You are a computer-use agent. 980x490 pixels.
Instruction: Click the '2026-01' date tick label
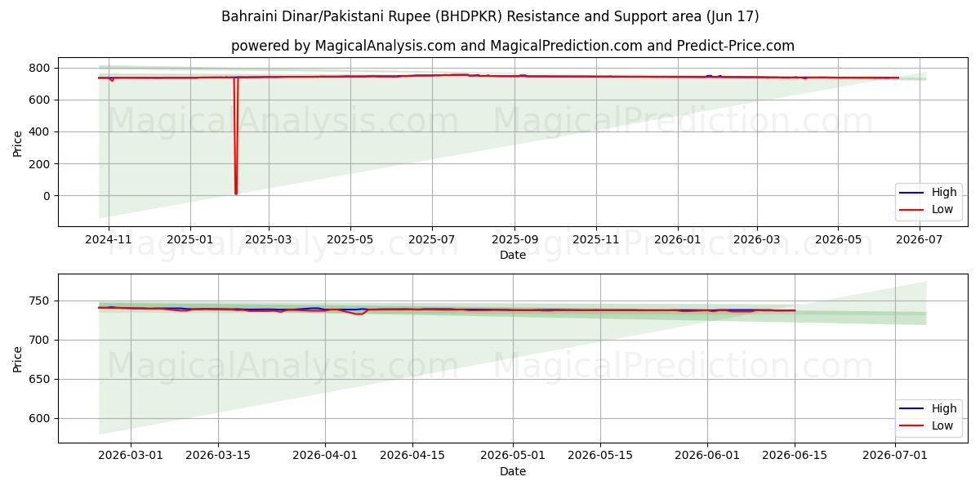(678, 241)
